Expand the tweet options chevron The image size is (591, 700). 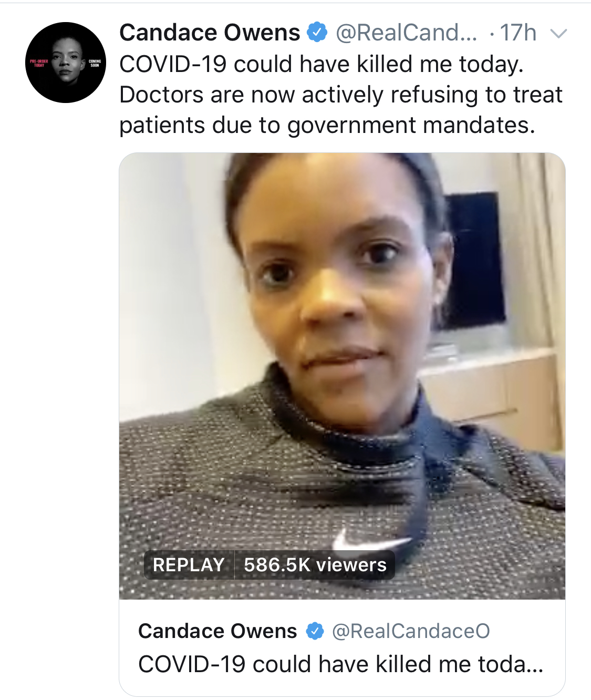point(558,34)
